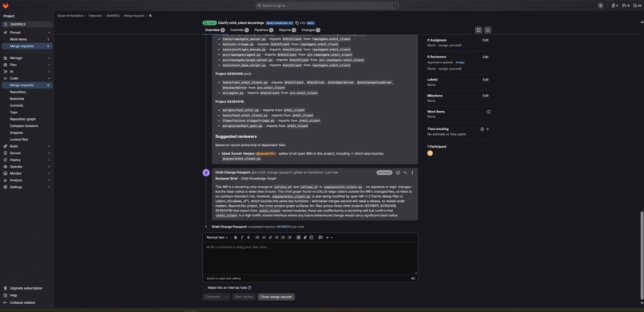The height and width of the screenshot is (312, 644).
Task: Insert a quote block in comment editor
Action: (x=257, y=237)
